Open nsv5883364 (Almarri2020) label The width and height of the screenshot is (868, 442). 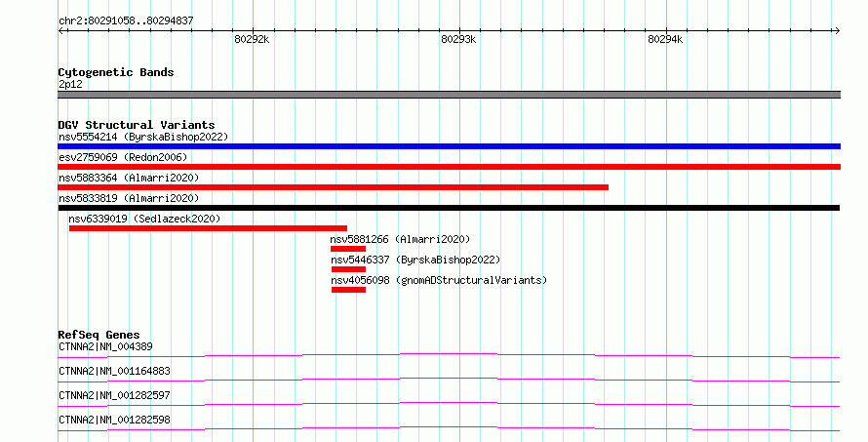click(x=129, y=178)
